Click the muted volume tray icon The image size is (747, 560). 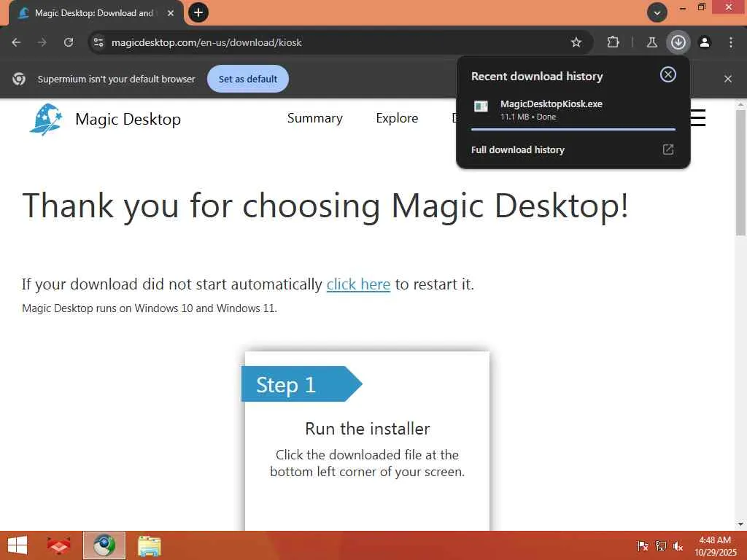tap(678, 546)
